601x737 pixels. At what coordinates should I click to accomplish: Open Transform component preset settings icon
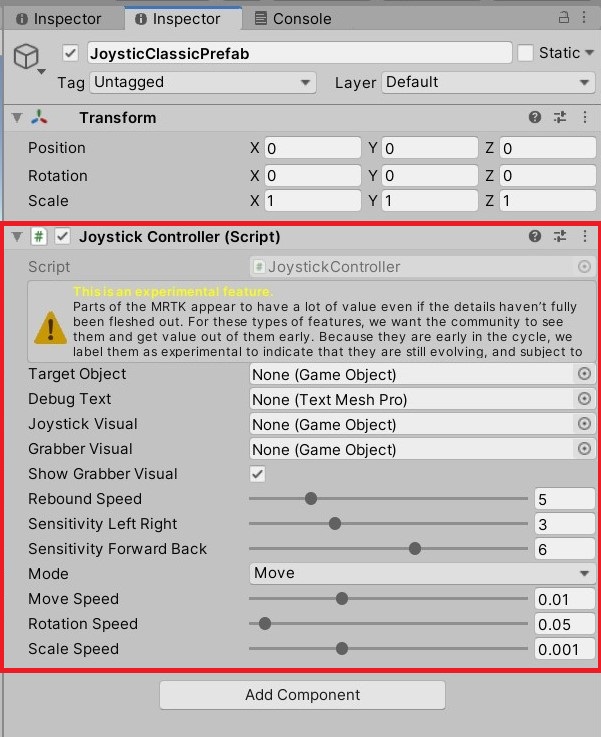click(x=560, y=117)
